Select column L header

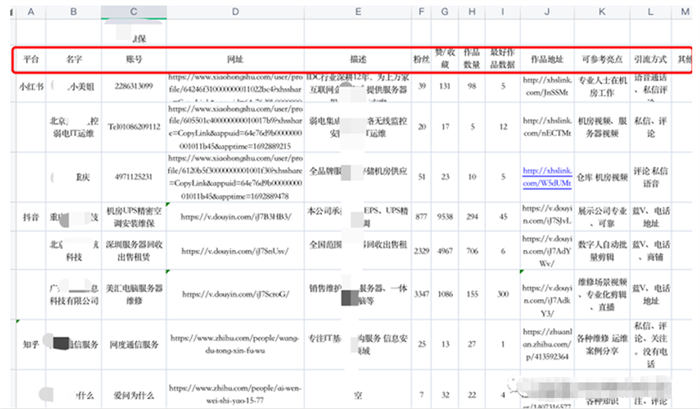651,12
